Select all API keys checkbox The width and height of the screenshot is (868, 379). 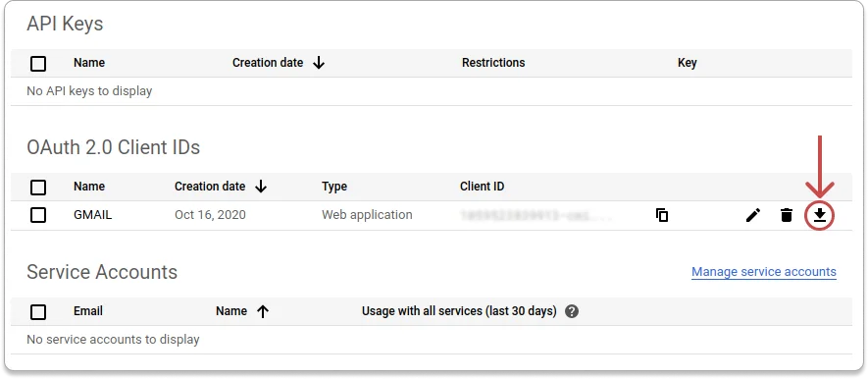pos(38,64)
